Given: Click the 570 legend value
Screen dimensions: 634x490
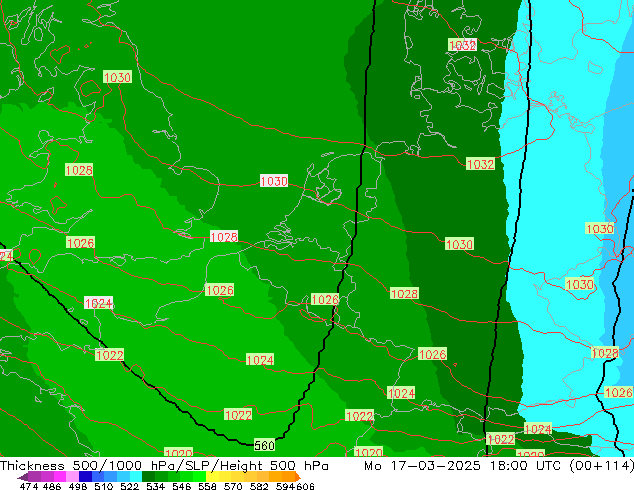Looking at the screenshot, I should point(233,486).
